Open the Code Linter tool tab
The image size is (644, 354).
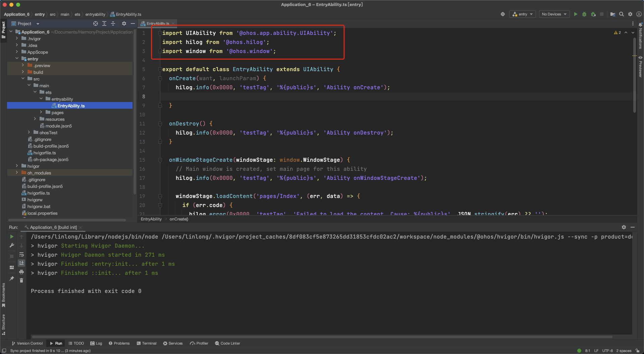click(227, 343)
